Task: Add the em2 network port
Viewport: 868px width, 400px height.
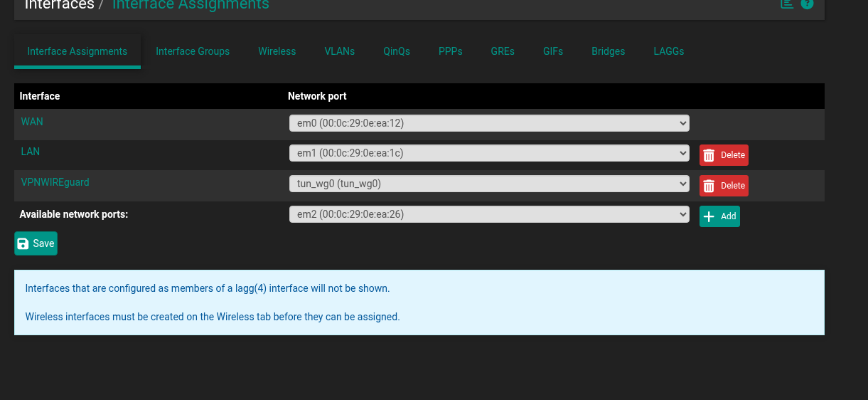Action: 719,216
